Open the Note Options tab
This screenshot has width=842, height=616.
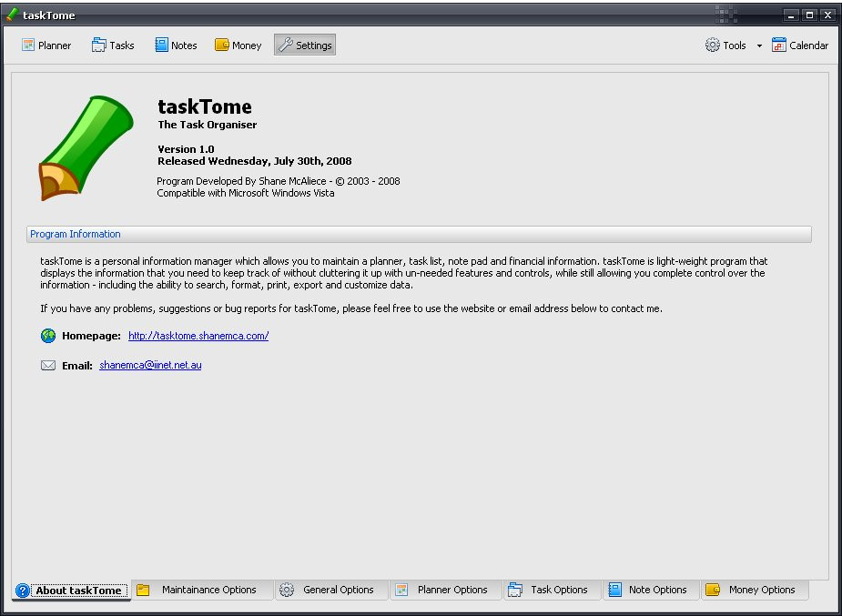click(652, 590)
